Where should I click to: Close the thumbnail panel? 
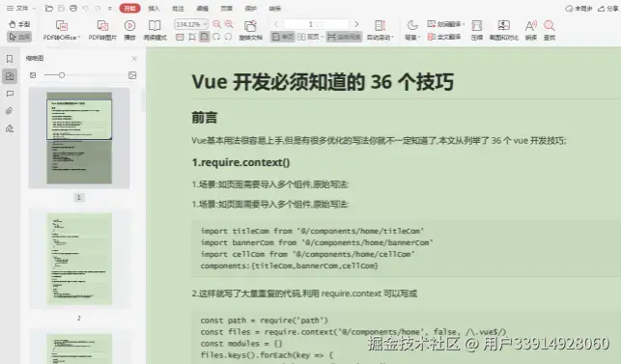coord(134,58)
